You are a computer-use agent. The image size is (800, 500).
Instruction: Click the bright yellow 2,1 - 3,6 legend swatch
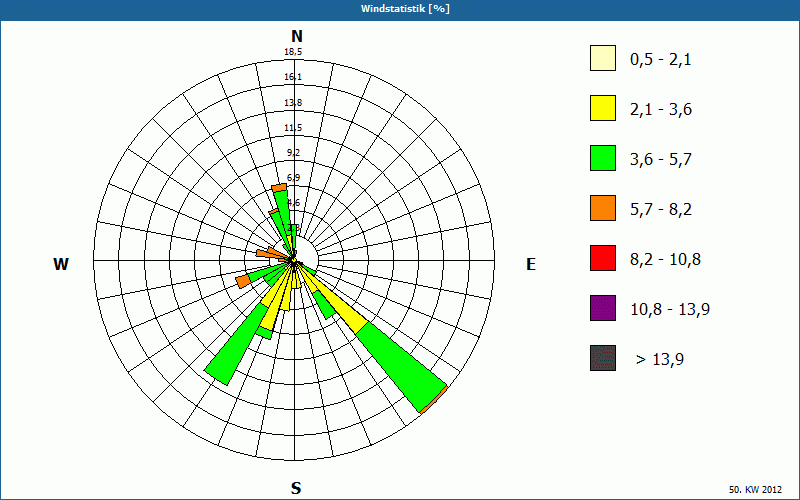point(603,108)
